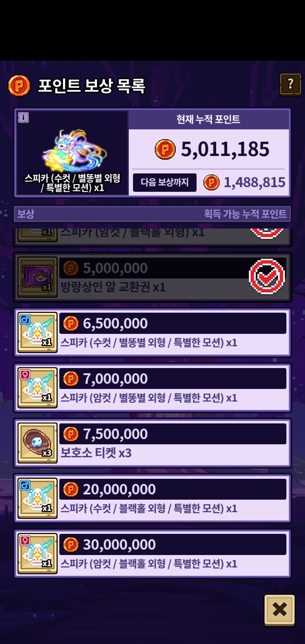Select the 20,000,000 point black hole male icon
The height and width of the screenshot is (644, 305).
[x=38, y=499]
